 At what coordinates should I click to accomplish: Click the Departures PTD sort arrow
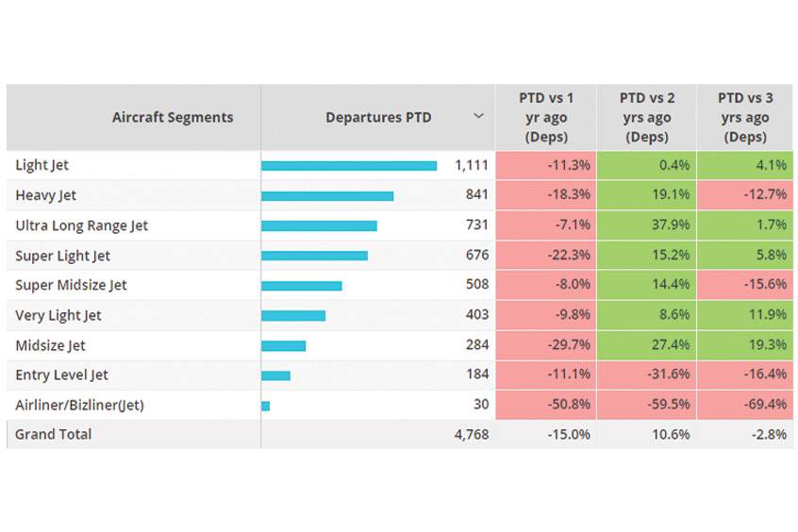click(478, 116)
